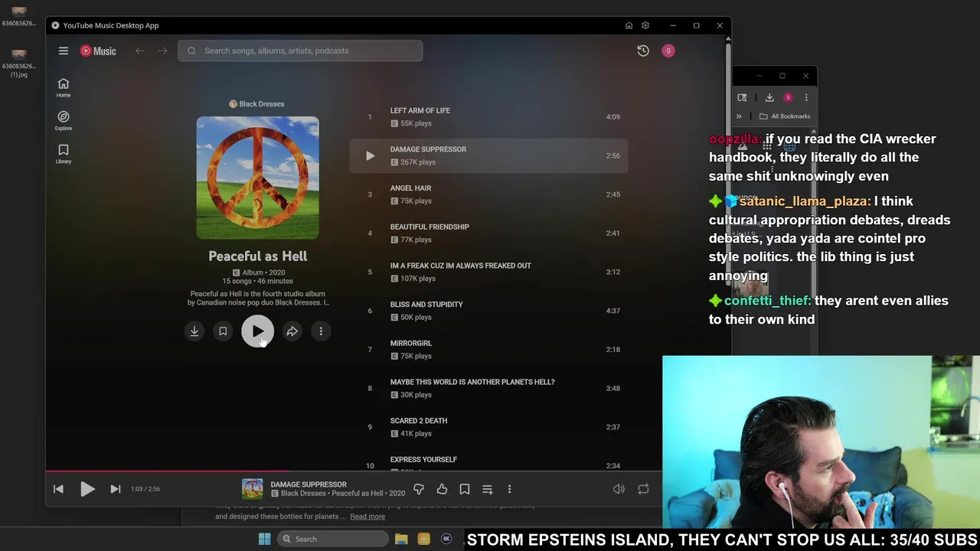Skip to previous track in player bar

pos(58,489)
